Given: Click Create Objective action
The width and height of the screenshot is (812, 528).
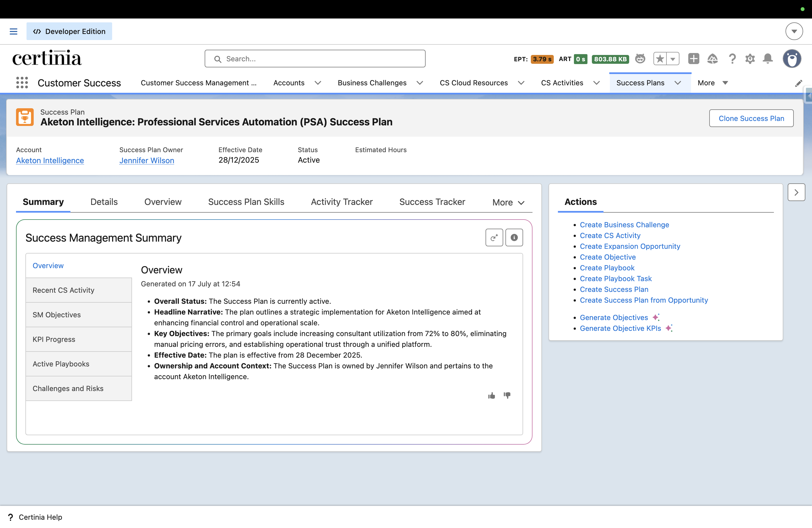Looking at the screenshot, I should click(x=608, y=257).
